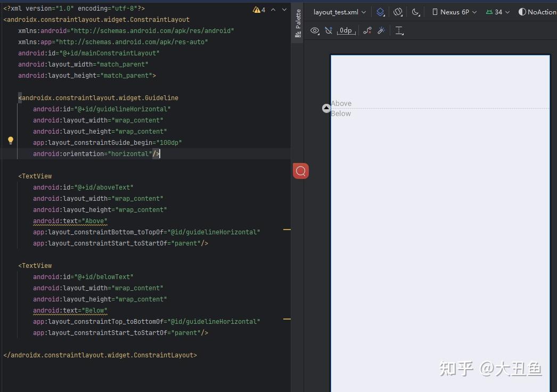557x392 pixels.
Task: Adjust the 0dp default margin control
Action: click(x=346, y=30)
